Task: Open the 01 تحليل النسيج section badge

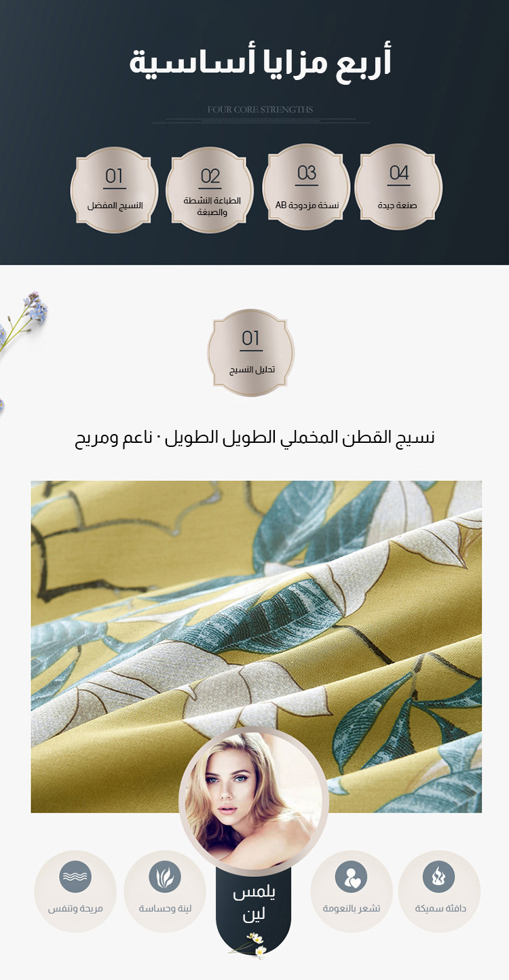Action: click(x=251, y=353)
